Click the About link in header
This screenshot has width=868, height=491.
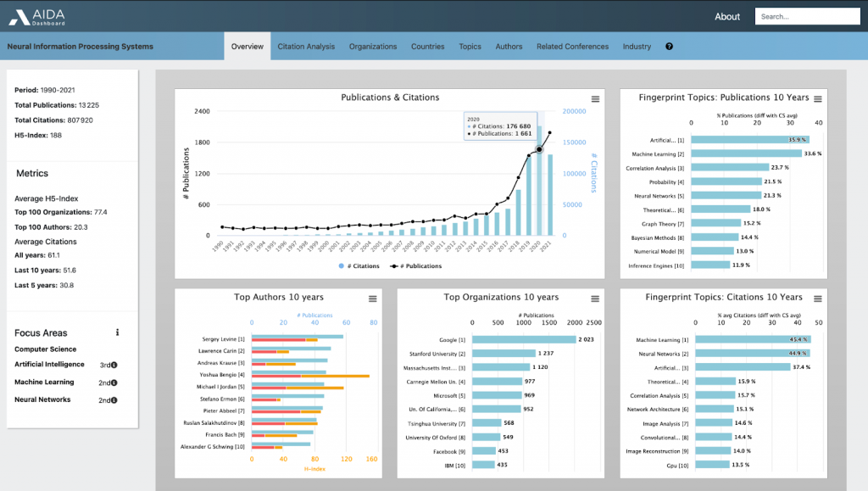[727, 16]
